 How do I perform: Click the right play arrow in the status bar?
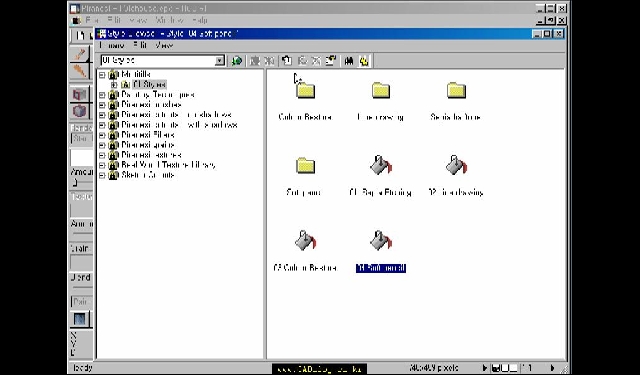[x=553, y=368]
